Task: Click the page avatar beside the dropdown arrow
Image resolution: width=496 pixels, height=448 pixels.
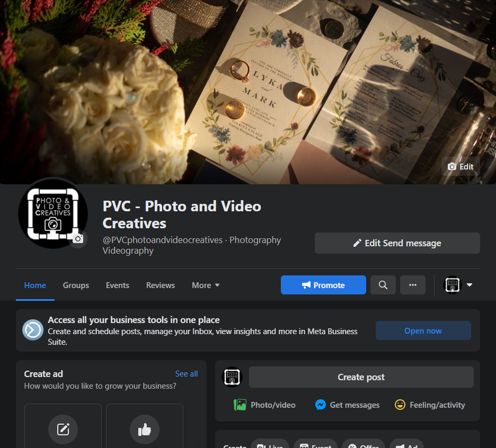Action: pyautogui.click(x=453, y=285)
